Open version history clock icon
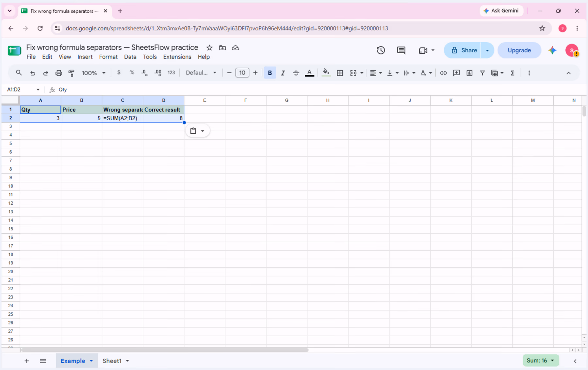This screenshot has width=588, height=370. point(381,50)
